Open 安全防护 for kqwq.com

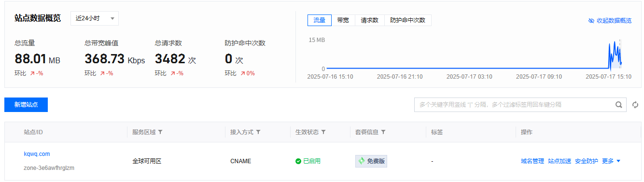587,161
